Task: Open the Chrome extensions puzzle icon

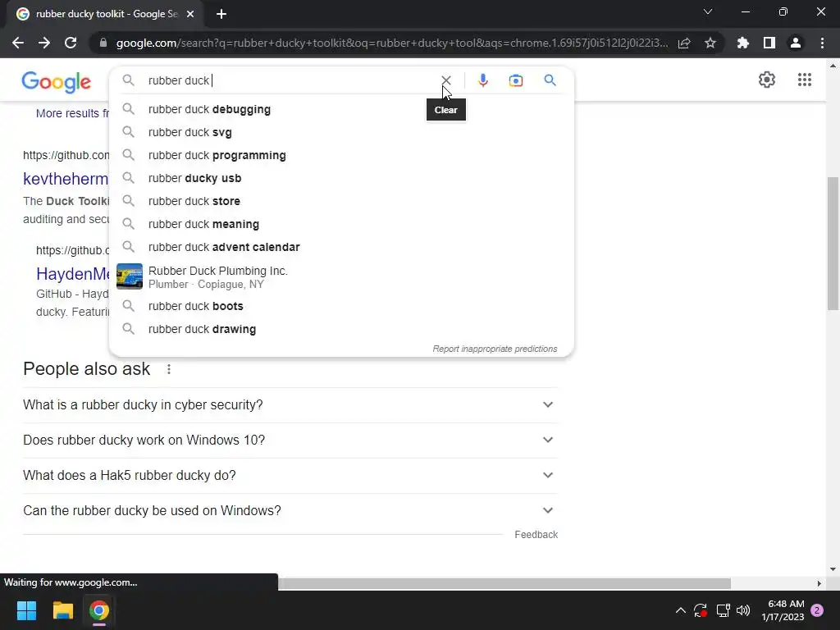Action: point(743,43)
